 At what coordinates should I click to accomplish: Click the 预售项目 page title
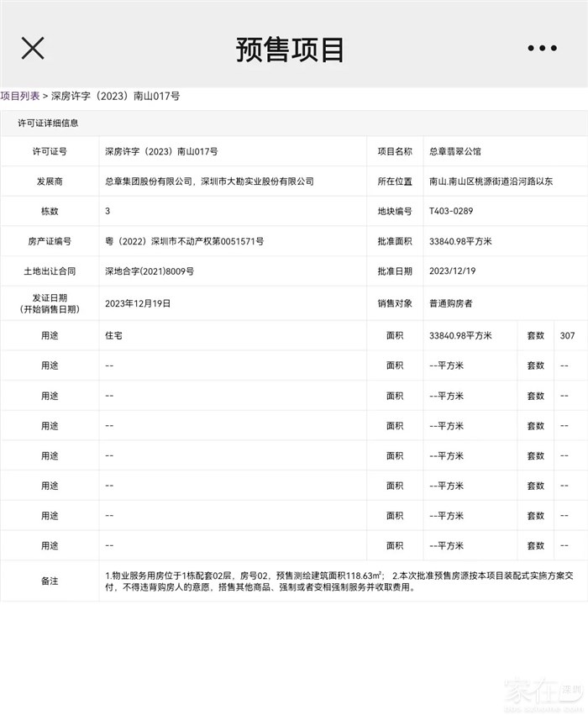[290, 49]
